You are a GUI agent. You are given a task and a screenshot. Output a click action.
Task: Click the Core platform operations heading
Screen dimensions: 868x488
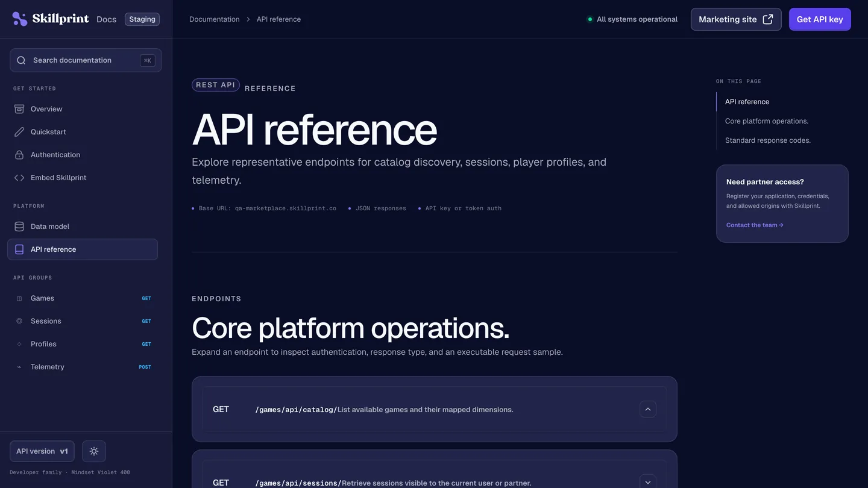(x=351, y=328)
